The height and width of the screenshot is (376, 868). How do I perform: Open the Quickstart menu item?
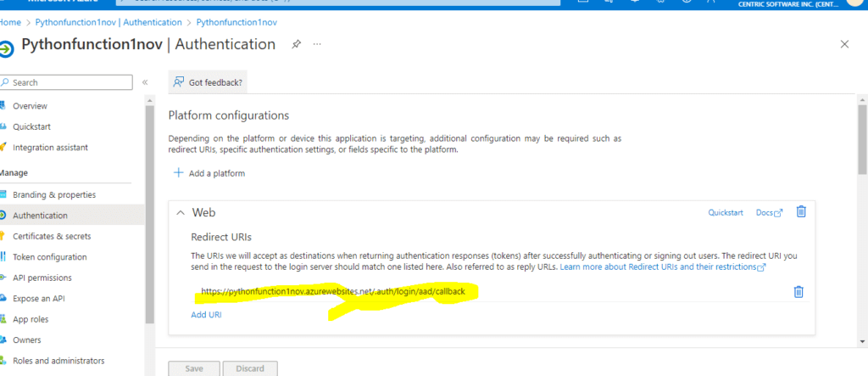pyautogui.click(x=31, y=126)
